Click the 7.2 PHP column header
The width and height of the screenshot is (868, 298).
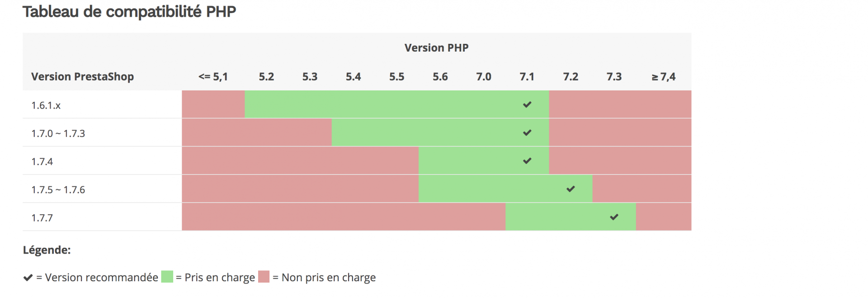click(x=571, y=77)
